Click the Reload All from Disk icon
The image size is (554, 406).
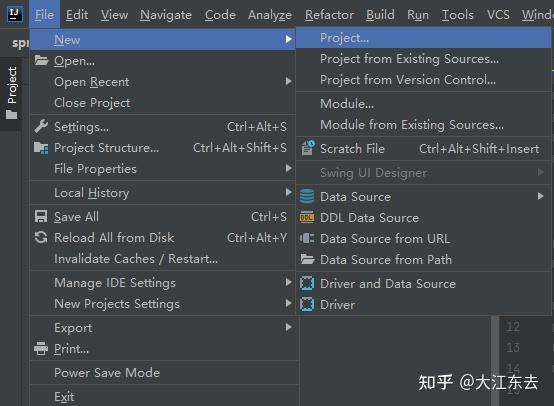click(41, 237)
